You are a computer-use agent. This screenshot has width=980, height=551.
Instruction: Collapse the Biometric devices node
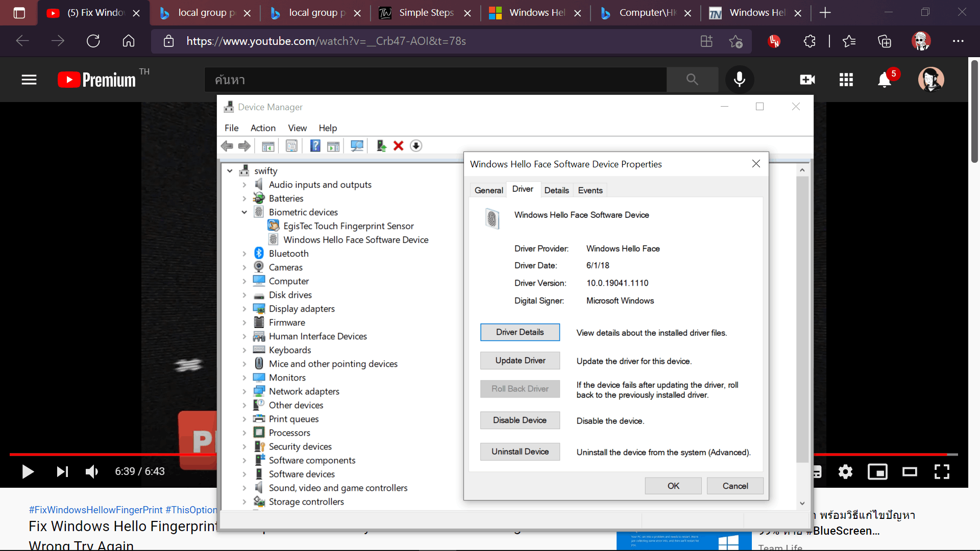(x=244, y=212)
